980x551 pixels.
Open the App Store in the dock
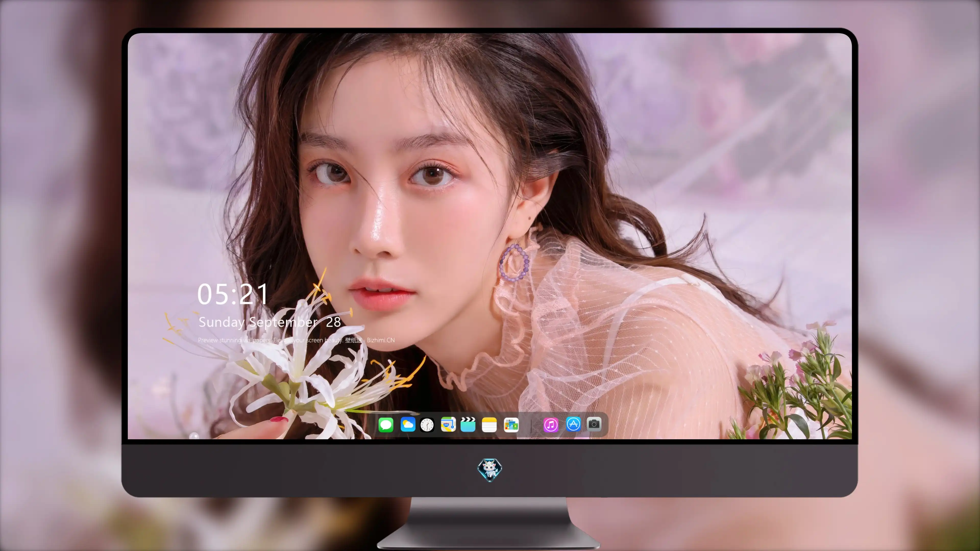click(x=573, y=424)
